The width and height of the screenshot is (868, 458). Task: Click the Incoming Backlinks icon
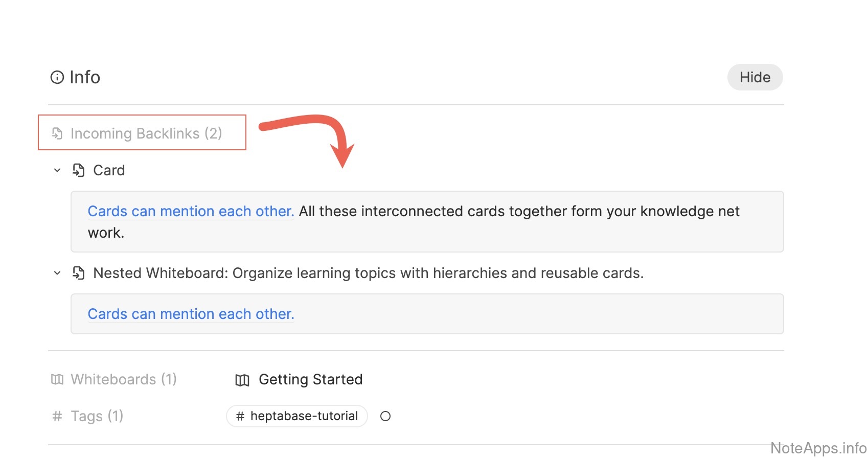coord(57,133)
